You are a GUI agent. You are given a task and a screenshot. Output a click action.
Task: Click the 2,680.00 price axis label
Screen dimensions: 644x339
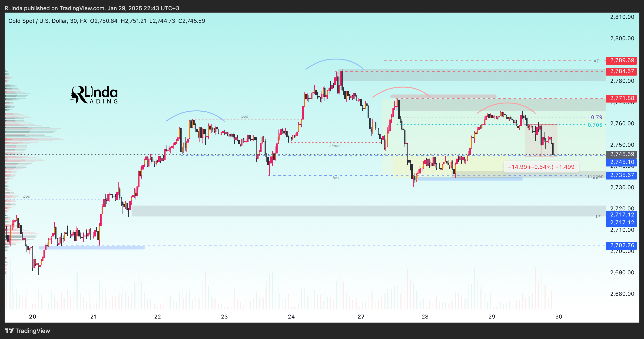[622, 294]
